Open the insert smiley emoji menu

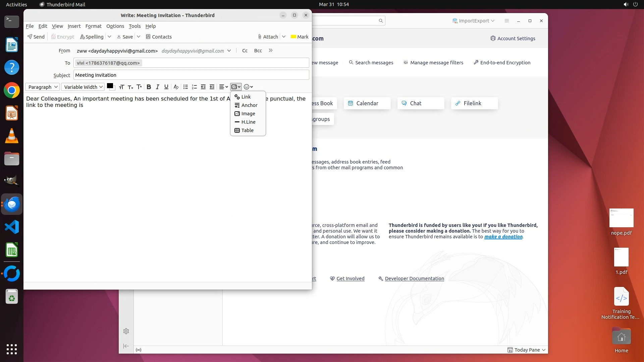tap(248, 87)
